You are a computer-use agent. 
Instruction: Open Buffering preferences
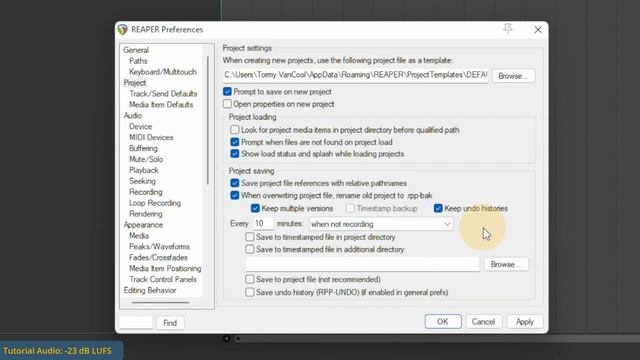point(143,148)
